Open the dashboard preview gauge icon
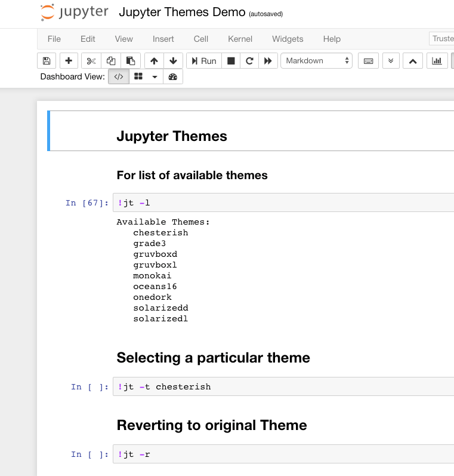This screenshot has height=476, width=454. point(173,76)
